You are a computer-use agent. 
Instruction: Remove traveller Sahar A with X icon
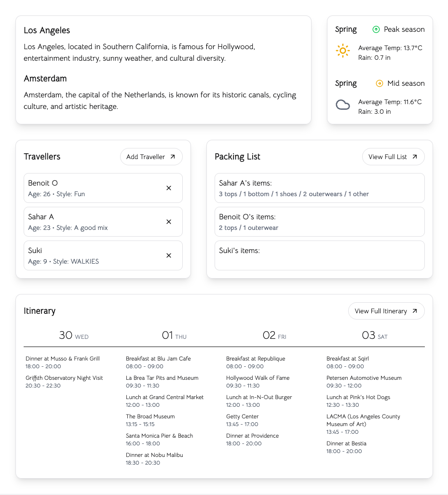coord(169,222)
